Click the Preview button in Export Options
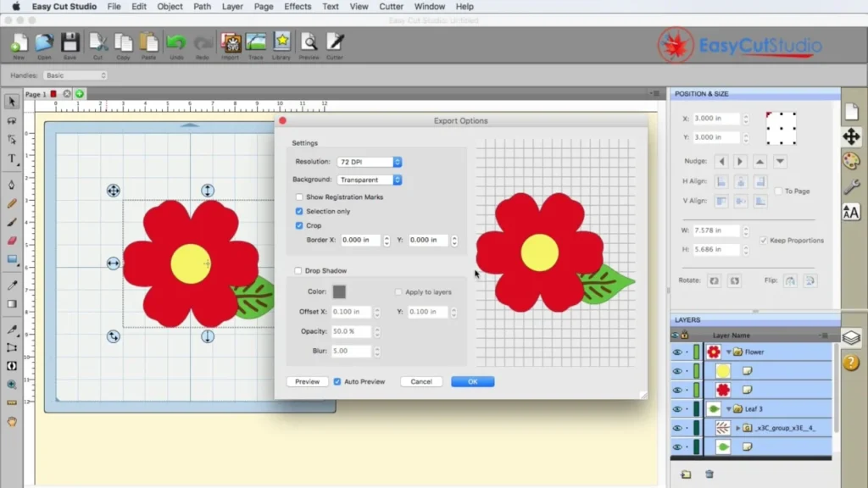This screenshot has width=868, height=488. tap(306, 381)
